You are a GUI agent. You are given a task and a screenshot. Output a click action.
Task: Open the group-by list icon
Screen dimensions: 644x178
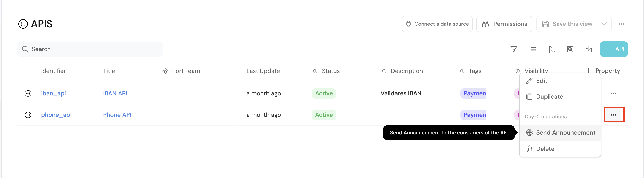[x=533, y=49]
